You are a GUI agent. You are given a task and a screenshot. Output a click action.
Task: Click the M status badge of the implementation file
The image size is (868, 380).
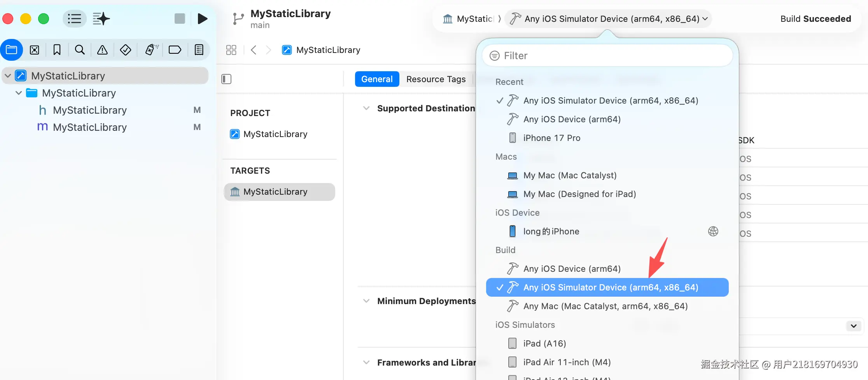click(x=197, y=127)
